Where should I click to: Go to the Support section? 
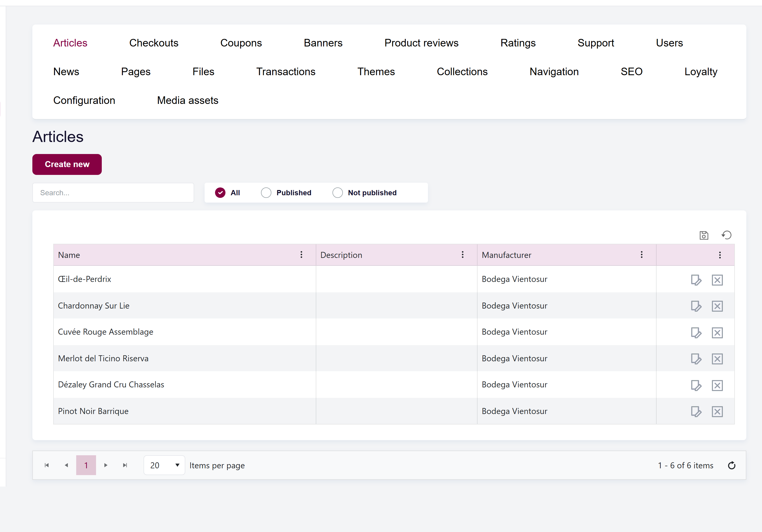pyautogui.click(x=596, y=43)
